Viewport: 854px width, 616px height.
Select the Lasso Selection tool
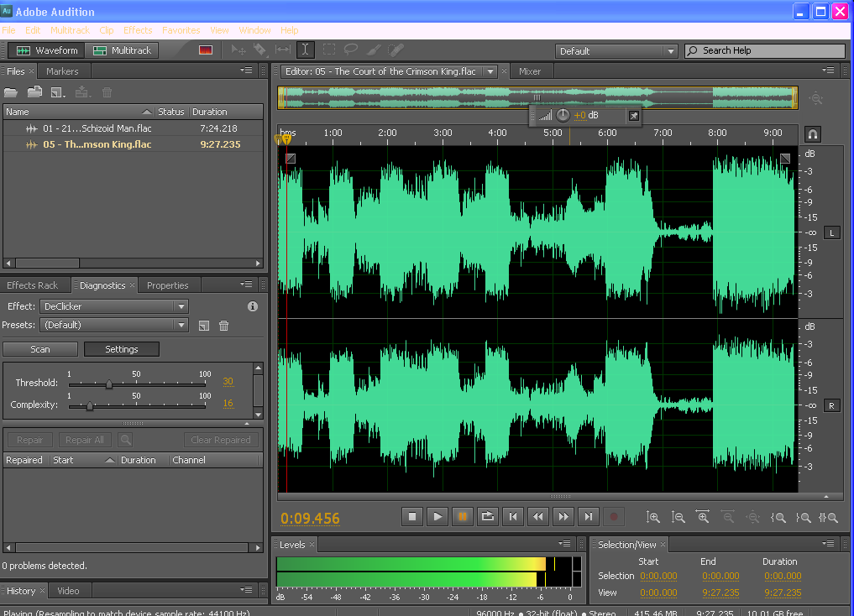click(351, 50)
